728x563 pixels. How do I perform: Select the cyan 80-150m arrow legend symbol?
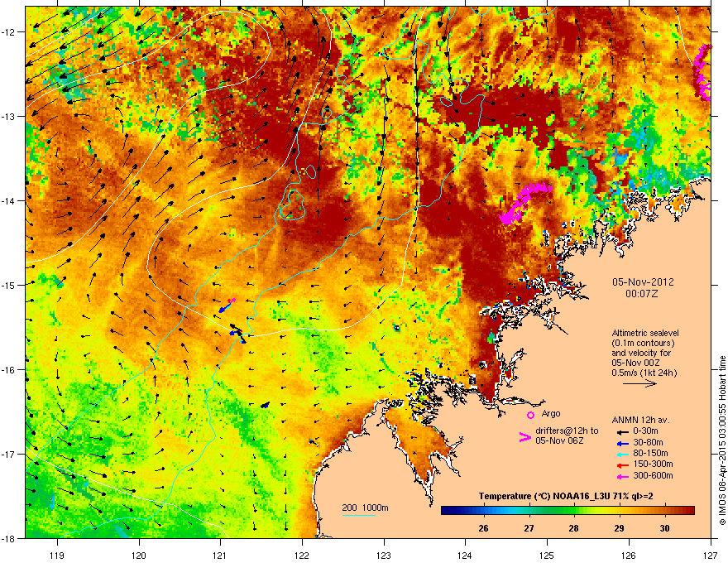(623, 455)
